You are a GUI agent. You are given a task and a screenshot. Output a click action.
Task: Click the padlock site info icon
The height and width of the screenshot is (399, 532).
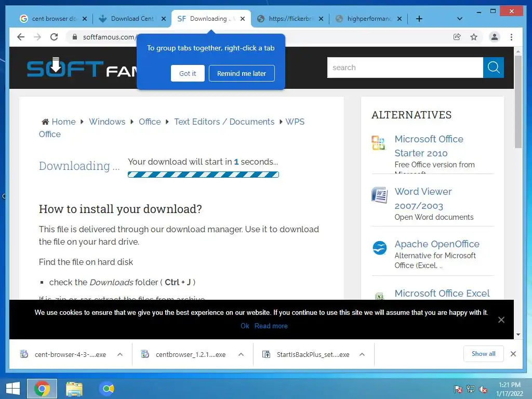[75, 37]
